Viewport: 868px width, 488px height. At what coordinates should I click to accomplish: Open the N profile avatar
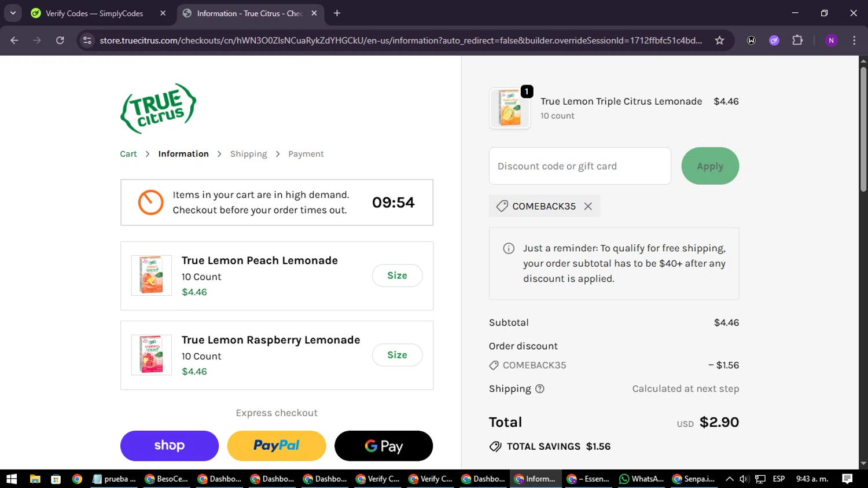(x=831, y=41)
